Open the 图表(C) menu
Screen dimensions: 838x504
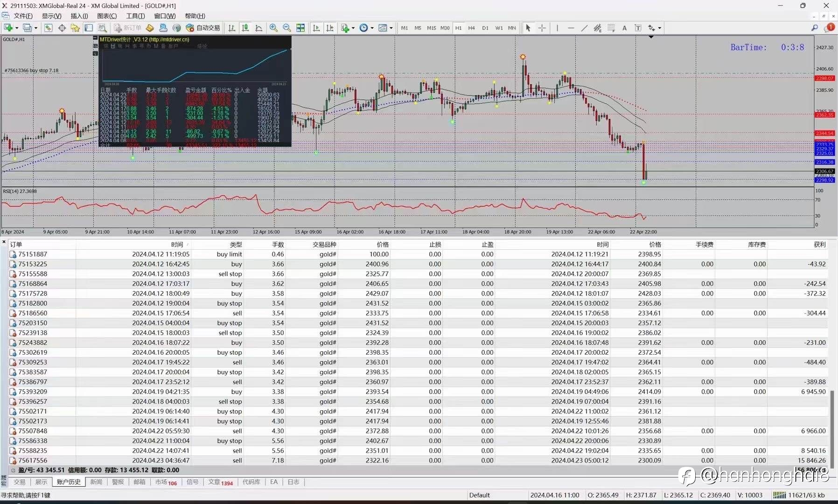[x=107, y=16]
